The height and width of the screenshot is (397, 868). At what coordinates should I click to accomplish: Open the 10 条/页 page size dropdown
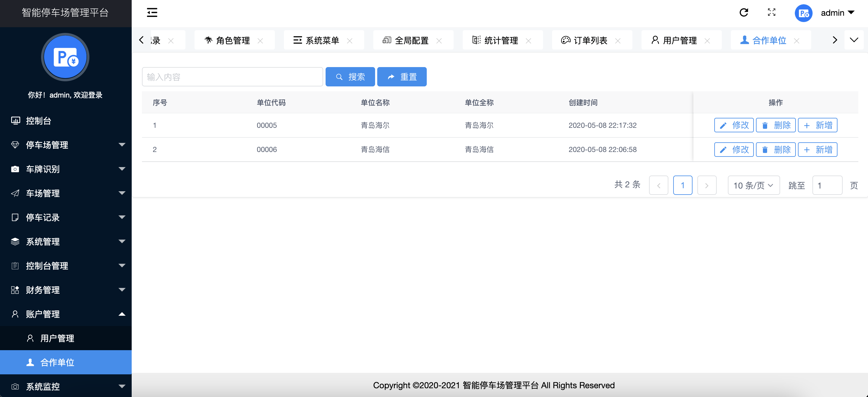(x=754, y=185)
